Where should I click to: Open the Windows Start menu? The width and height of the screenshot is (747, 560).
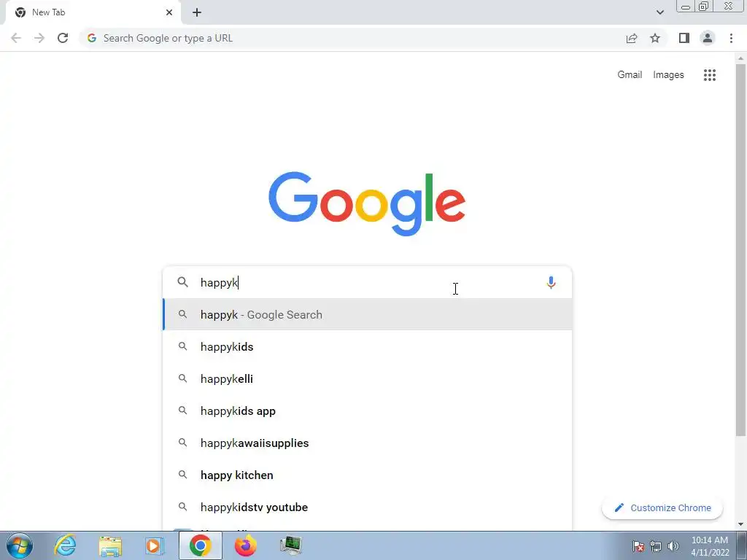(x=20, y=545)
